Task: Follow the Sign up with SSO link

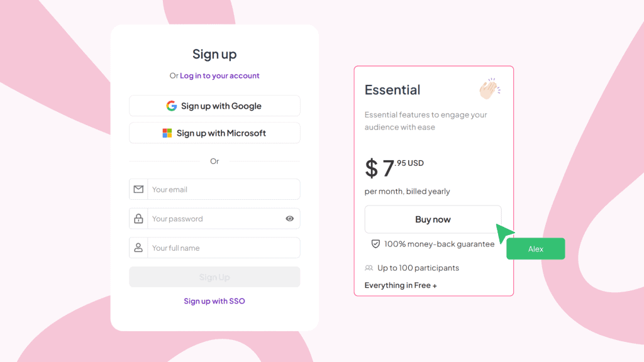Action: tap(214, 301)
